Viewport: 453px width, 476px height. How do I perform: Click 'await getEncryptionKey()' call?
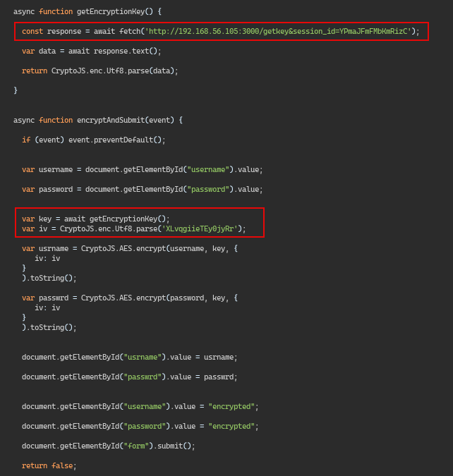click(x=116, y=219)
